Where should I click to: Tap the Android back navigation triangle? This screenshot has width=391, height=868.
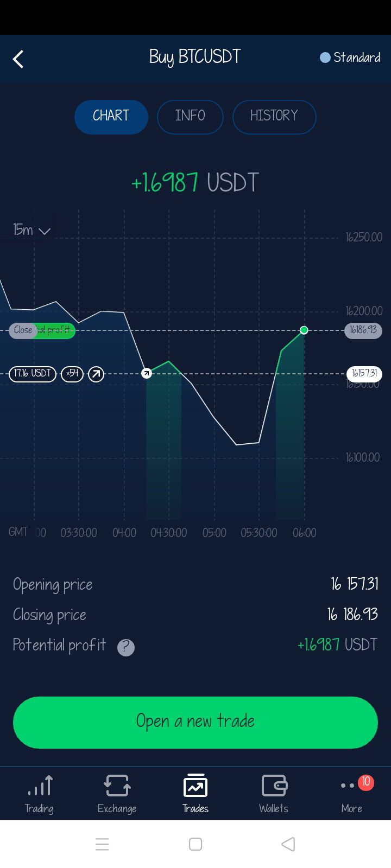point(288,844)
